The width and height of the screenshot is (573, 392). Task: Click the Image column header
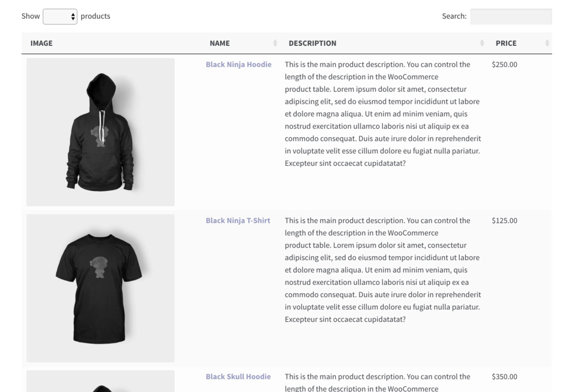(x=41, y=43)
